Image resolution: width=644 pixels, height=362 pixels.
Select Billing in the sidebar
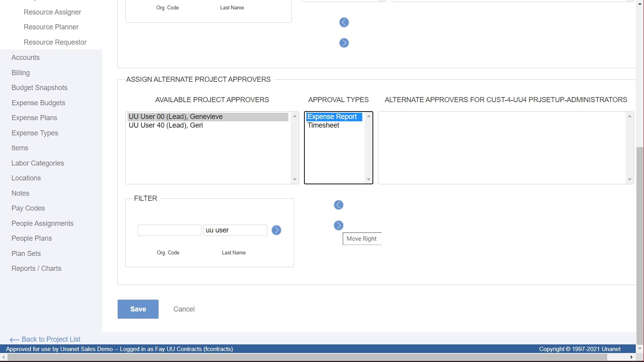(x=20, y=73)
